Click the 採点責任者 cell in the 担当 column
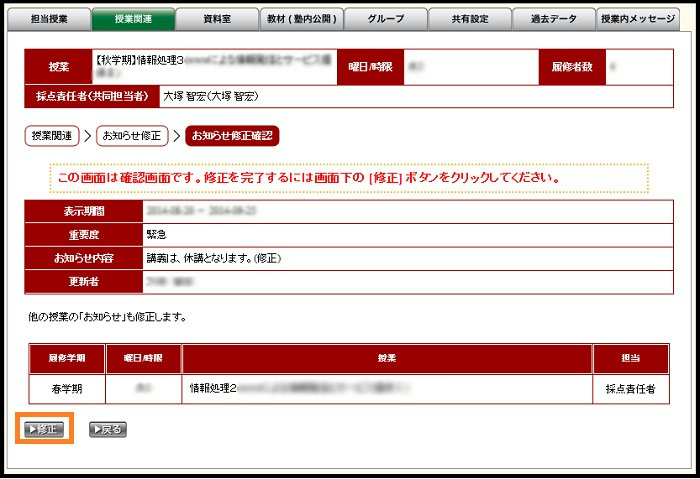This screenshot has width=700, height=479. [630, 387]
